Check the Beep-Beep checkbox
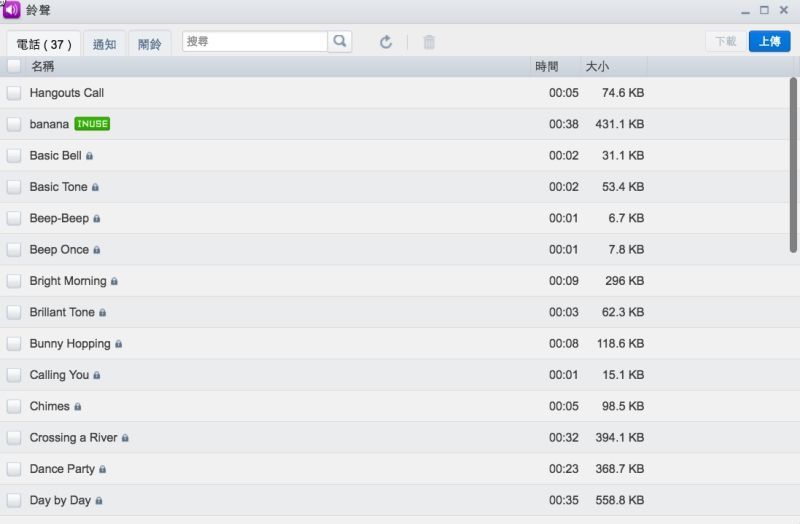This screenshot has width=800, height=524. coord(14,218)
